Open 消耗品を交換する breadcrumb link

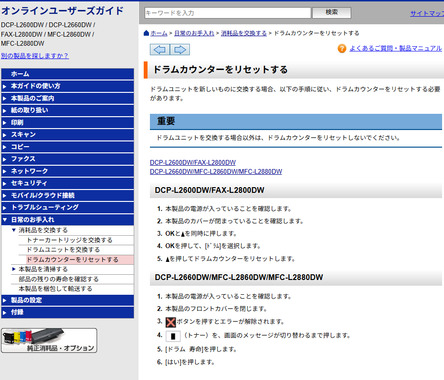coord(244,33)
